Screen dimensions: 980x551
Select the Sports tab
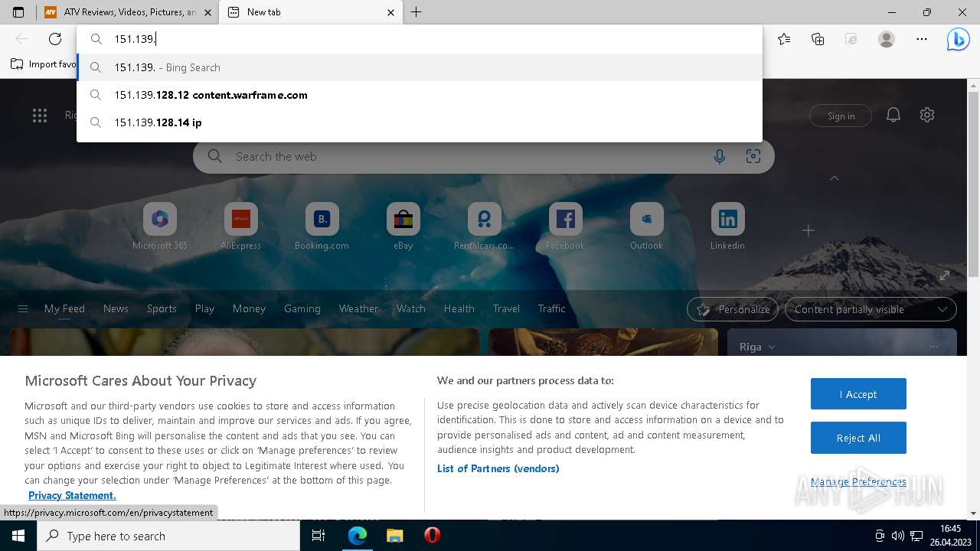[162, 308]
